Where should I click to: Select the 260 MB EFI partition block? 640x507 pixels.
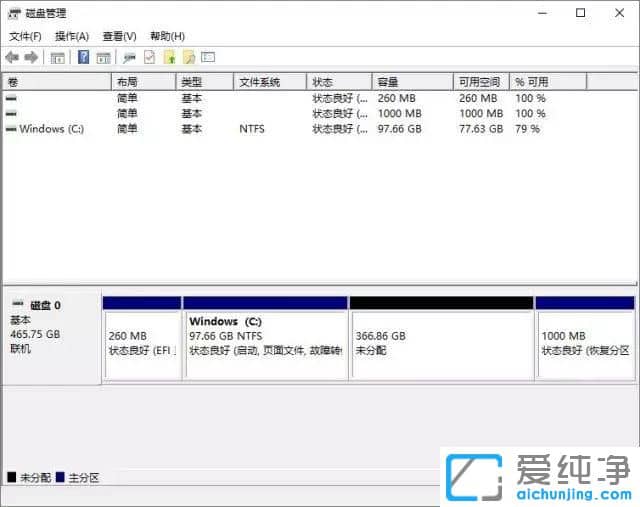coord(142,343)
